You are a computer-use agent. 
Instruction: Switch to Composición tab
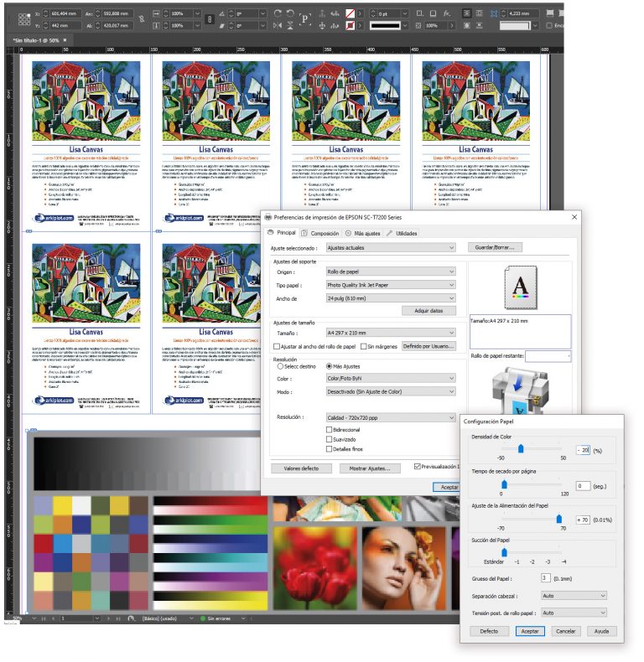(320, 233)
